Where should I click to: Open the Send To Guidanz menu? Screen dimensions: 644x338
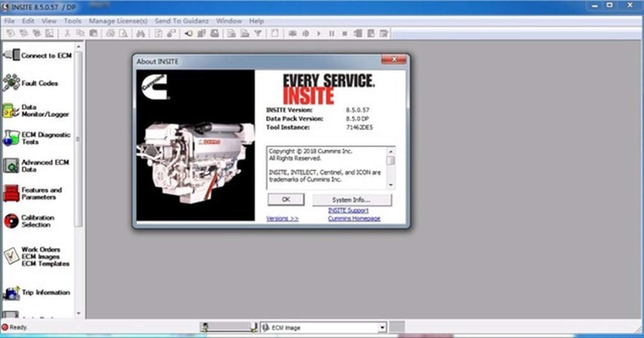click(182, 21)
